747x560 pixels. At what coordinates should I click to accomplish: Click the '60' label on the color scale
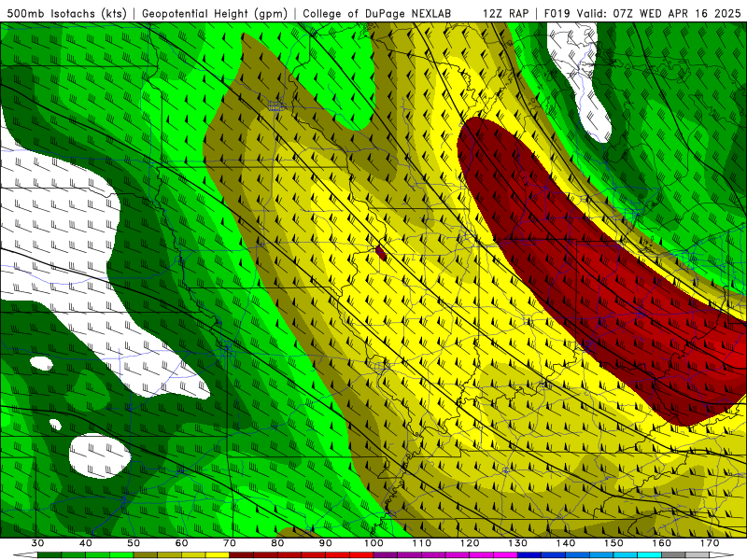(181, 543)
